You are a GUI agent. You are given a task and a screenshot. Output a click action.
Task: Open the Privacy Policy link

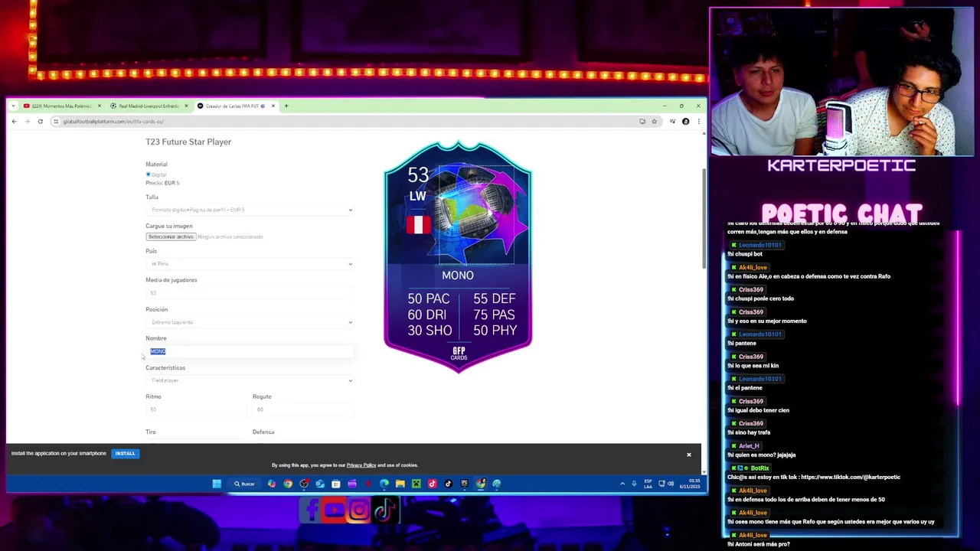point(361,465)
